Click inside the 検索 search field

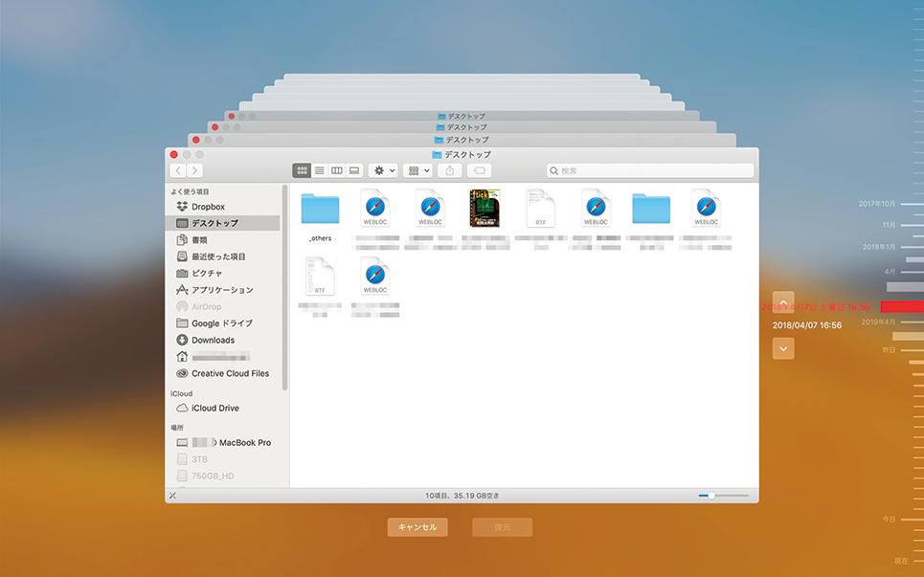[651, 170]
